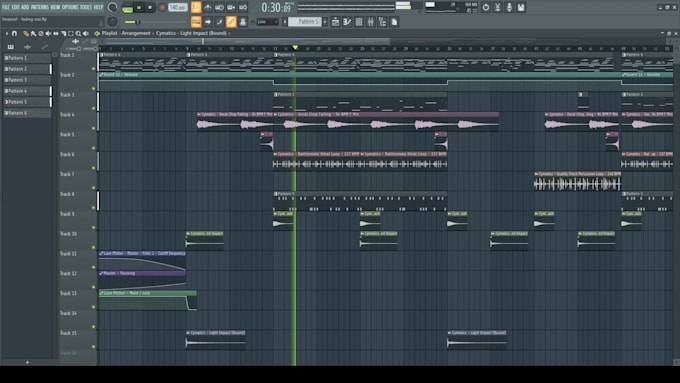
Task: Open the piano roll view icon
Action: click(347, 22)
